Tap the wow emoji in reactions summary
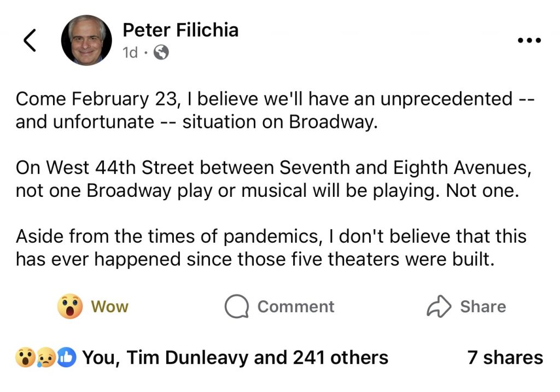 (x=25, y=358)
